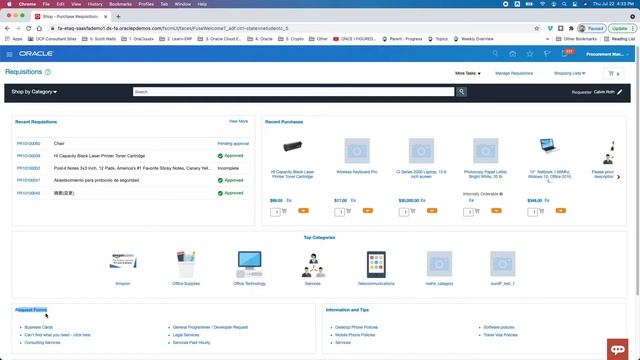640x360 pixels.
Task: Click the Oracle logo
Action: click(x=36, y=54)
